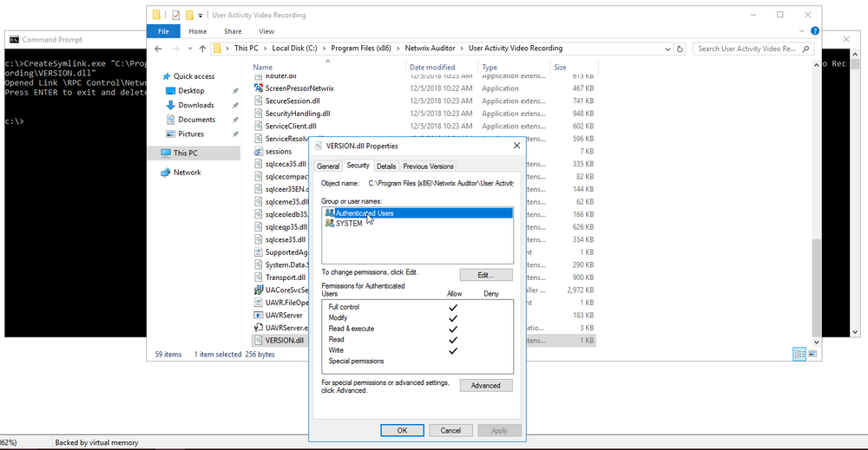Expand the address bar history dropdown
868x450 pixels.
point(667,49)
